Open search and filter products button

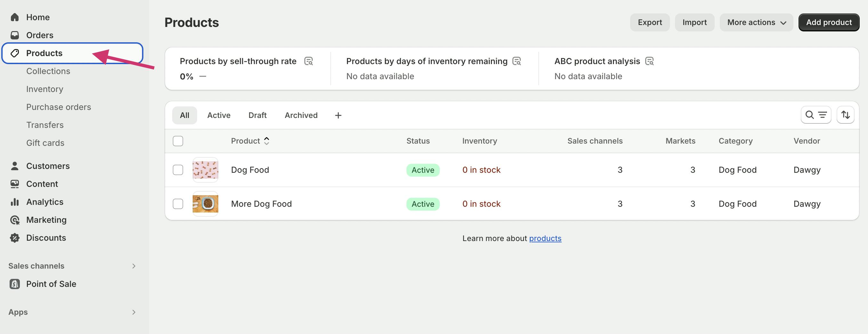pyautogui.click(x=816, y=115)
